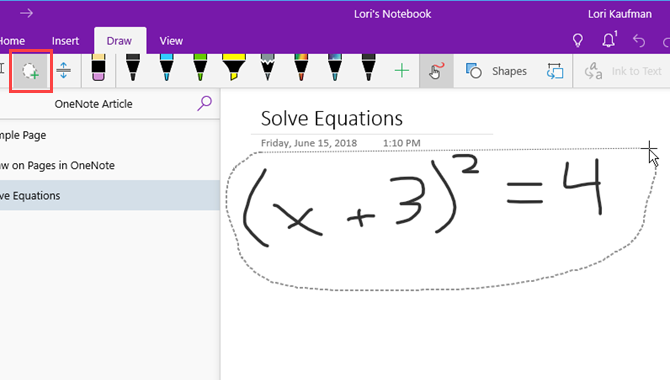
Task: Pick the green pen
Action: click(200, 68)
